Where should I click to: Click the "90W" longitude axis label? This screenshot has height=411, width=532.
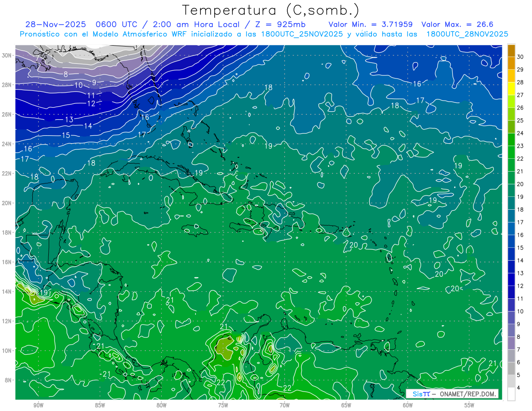click(38, 405)
